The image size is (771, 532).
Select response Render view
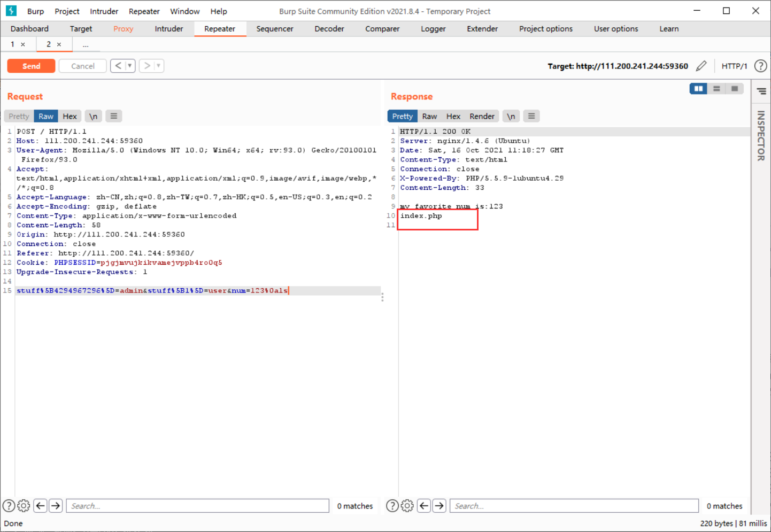tap(482, 116)
